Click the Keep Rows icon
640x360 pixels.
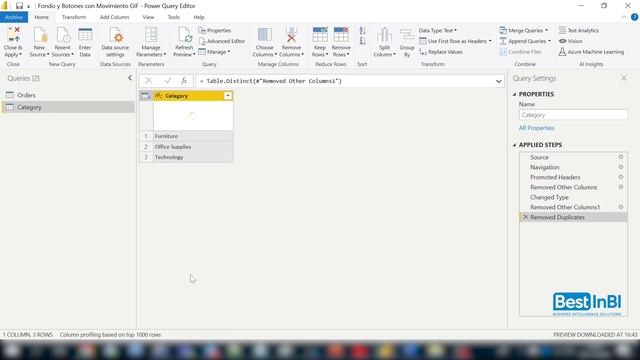click(x=320, y=35)
